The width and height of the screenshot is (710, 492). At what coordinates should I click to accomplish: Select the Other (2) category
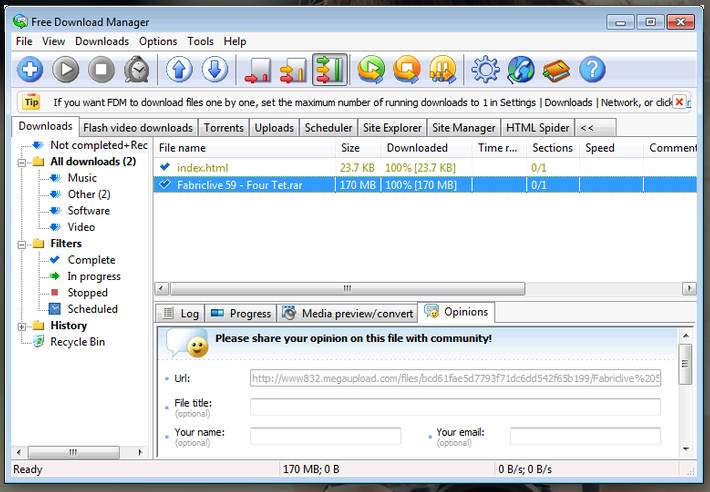coord(89,194)
